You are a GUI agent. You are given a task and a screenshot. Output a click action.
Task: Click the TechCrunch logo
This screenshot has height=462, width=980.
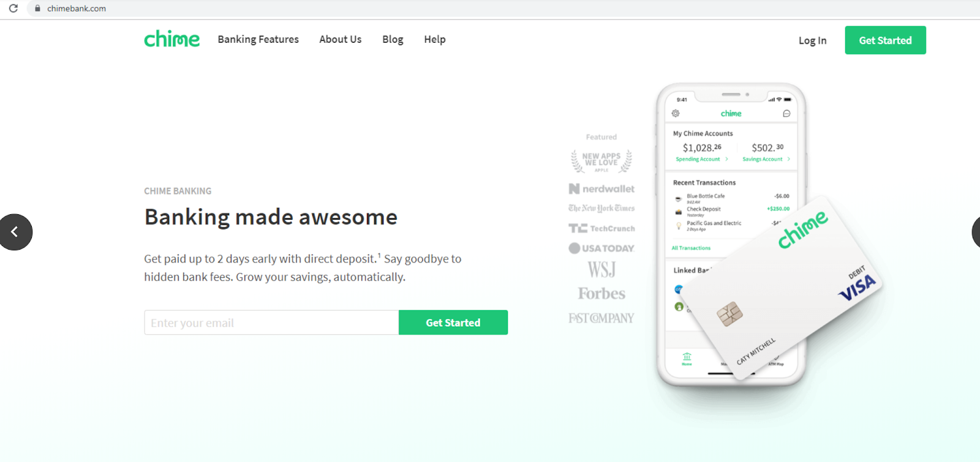(601, 228)
